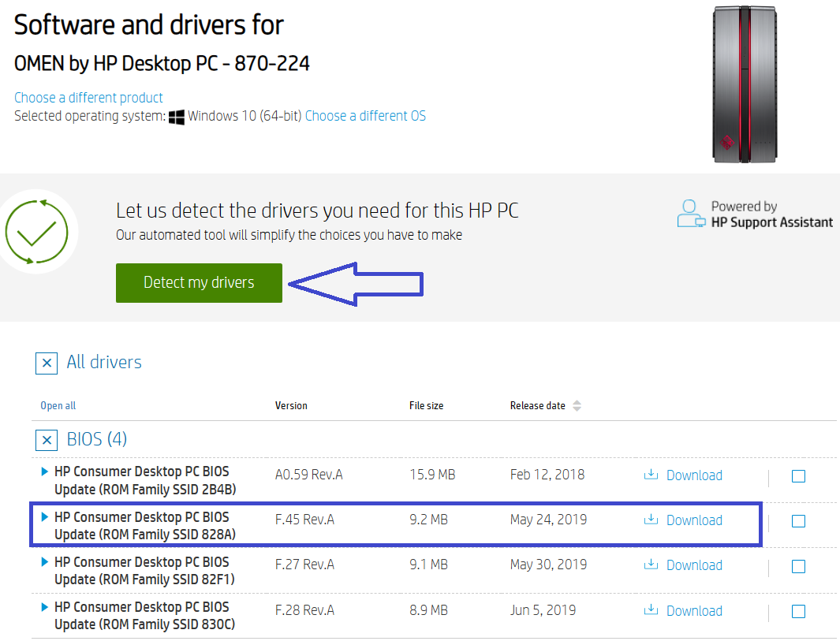Click the Windows logo beside the selected OS

(x=177, y=116)
